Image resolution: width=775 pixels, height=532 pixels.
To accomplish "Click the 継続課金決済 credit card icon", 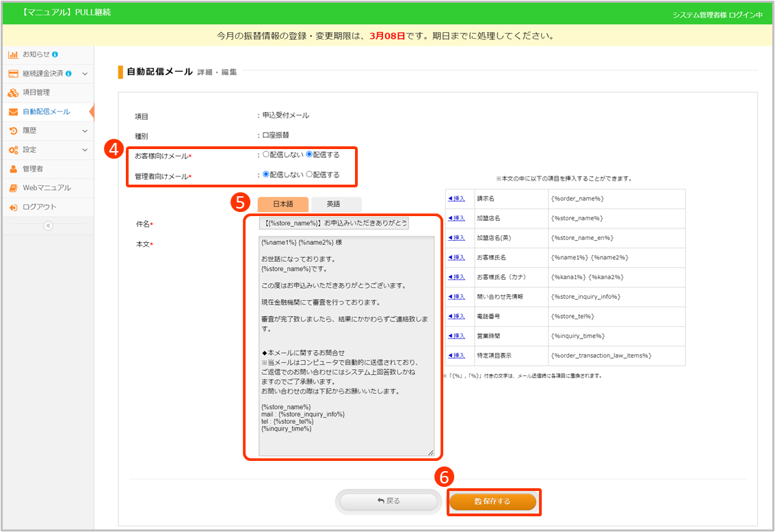I will tap(13, 73).
